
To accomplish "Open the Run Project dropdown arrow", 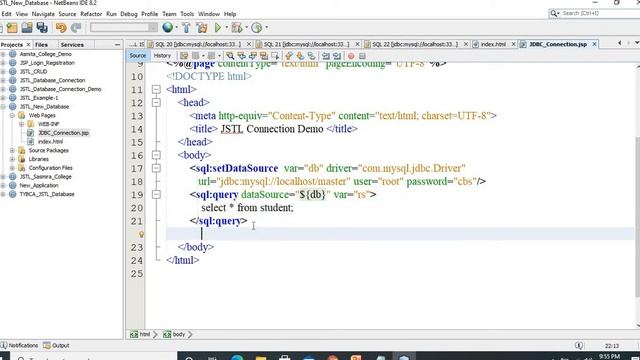I will pyautogui.click(x=227, y=28).
